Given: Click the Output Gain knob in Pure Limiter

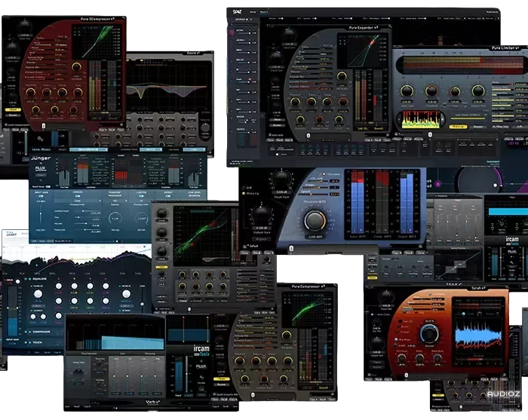Looking at the screenshot, I should pyautogui.click(x=478, y=91).
